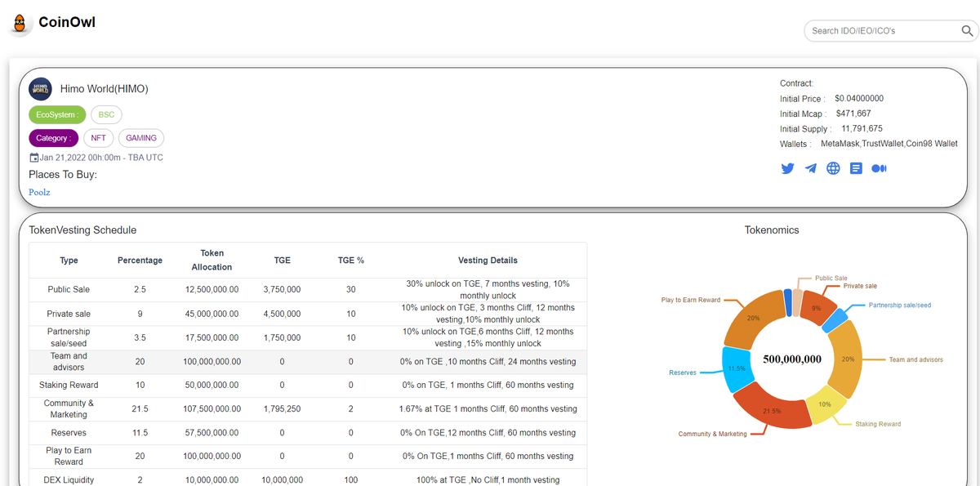The height and width of the screenshot is (486, 980).
Task: Click the EcoSystem label pill
Action: (57, 115)
